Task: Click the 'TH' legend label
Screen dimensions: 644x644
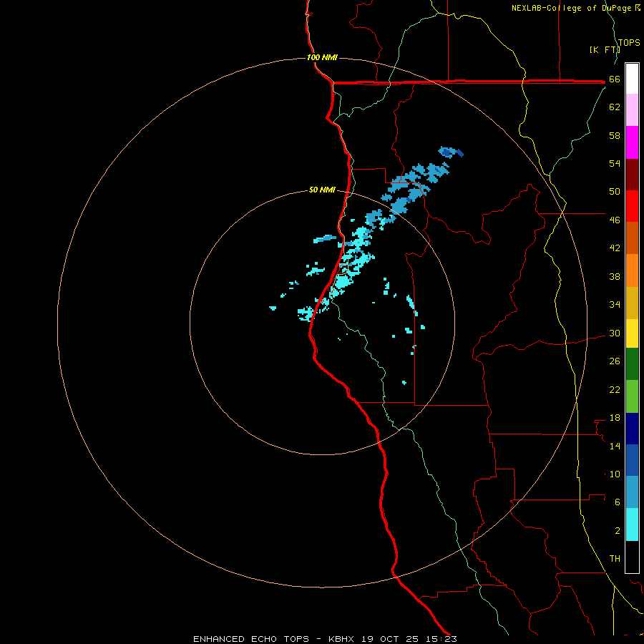Action: point(615,559)
